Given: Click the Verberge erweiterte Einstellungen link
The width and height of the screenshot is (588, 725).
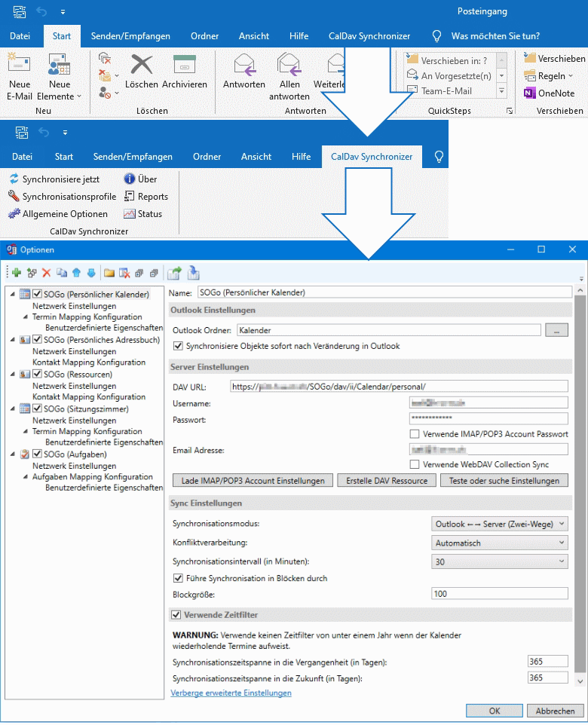Looking at the screenshot, I should (231, 693).
